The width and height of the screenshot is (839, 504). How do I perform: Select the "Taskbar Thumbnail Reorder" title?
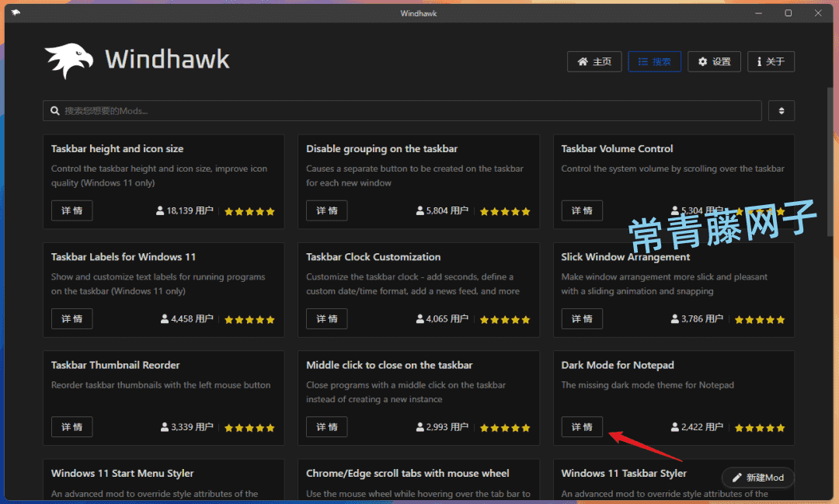click(116, 365)
